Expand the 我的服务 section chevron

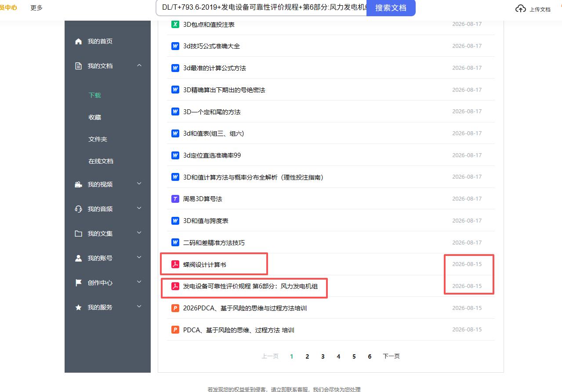click(x=139, y=306)
